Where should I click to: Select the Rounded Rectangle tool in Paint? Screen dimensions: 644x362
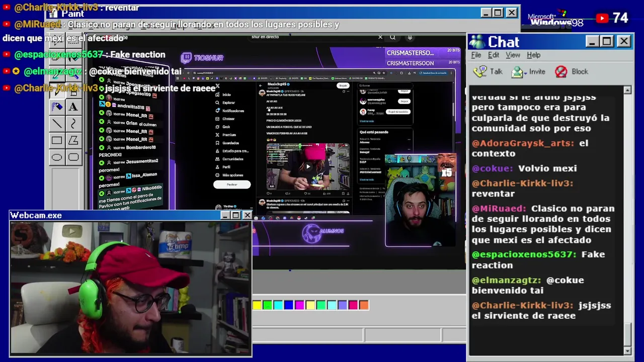[x=73, y=157]
